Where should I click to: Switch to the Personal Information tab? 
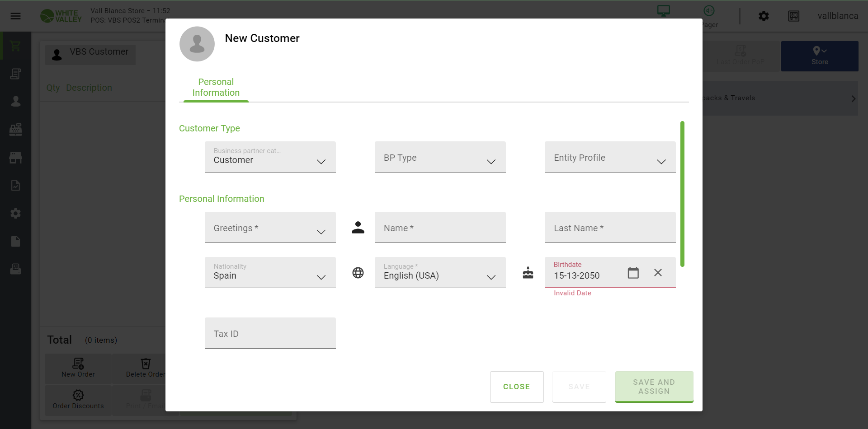(x=216, y=88)
